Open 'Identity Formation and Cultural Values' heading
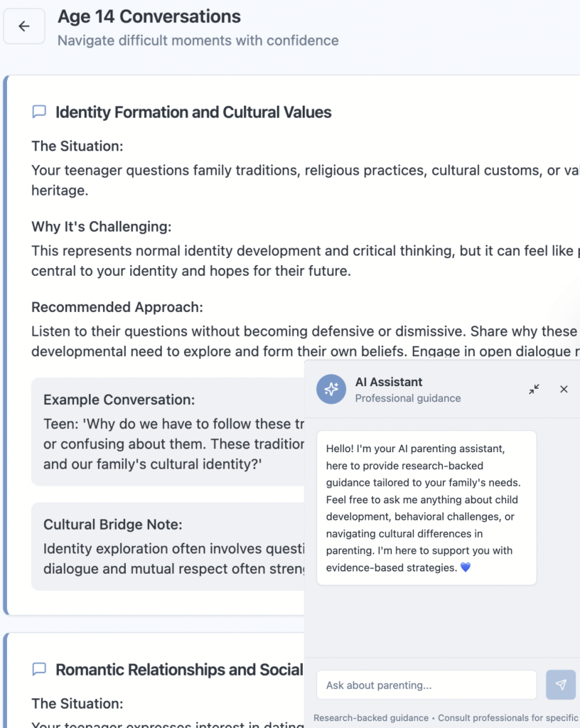The height and width of the screenshot is (728, 580). coord(193,112)
